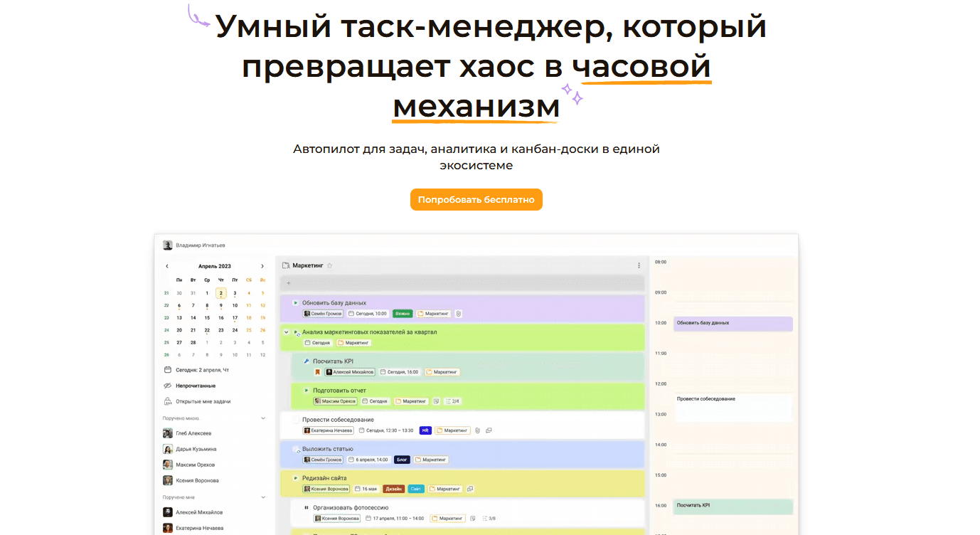Open comments icon on 'Провести собеседование' row
Viewport: 980px width, 535px height.
point(489,430)
